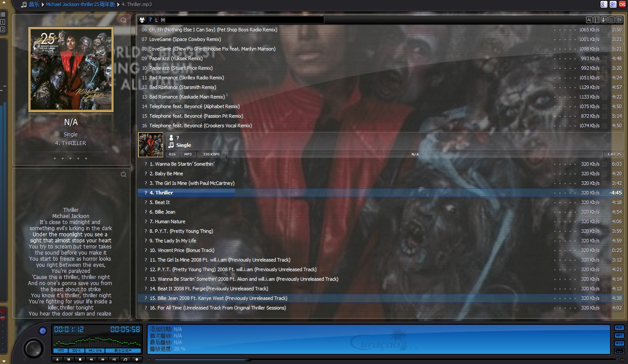The image size is (628, 364).
Task: Click the SYS button at bottom right
Action: pyautogui.click(x=619, y=344)
